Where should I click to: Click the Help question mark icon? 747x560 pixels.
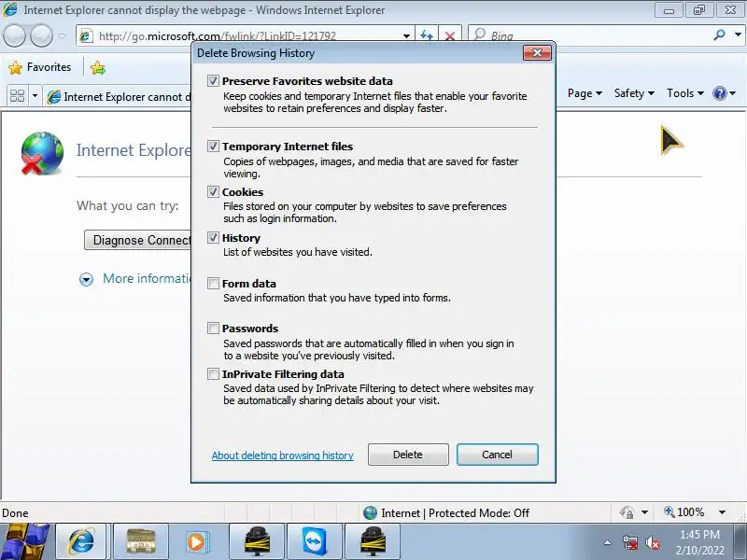pos(719,93)
